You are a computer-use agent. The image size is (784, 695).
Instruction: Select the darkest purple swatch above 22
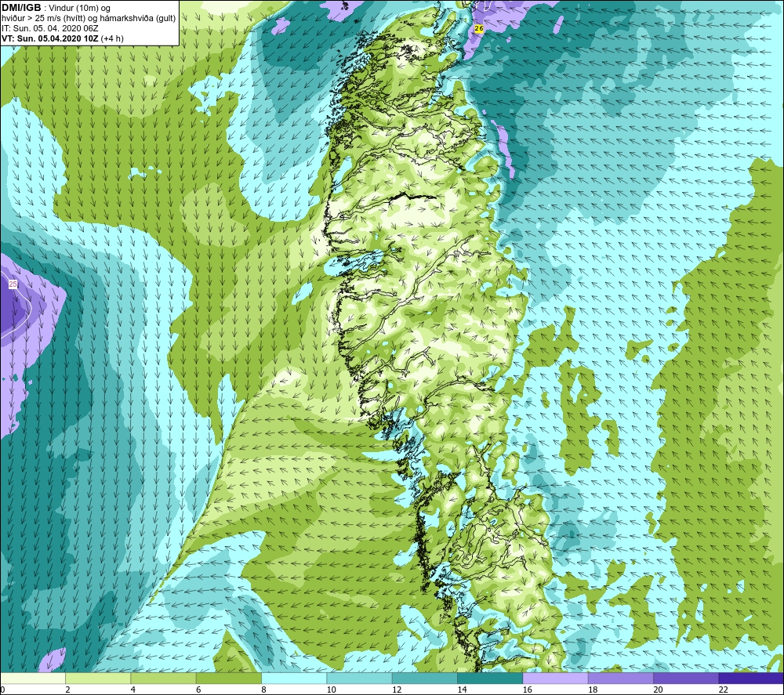tap(751, 678)
